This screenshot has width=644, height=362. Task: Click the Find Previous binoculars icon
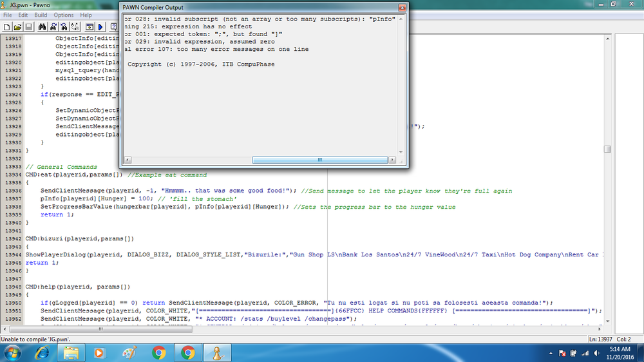click(64, 27)
